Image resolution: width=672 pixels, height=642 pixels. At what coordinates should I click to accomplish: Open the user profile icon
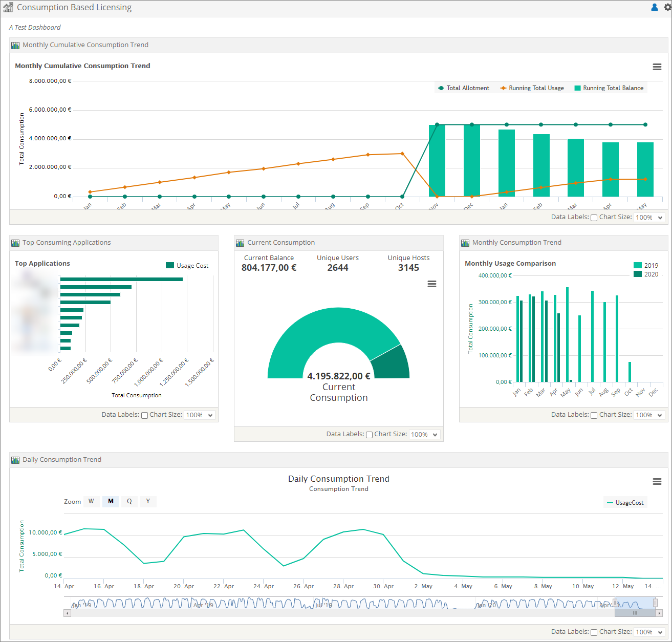(654, 7)
